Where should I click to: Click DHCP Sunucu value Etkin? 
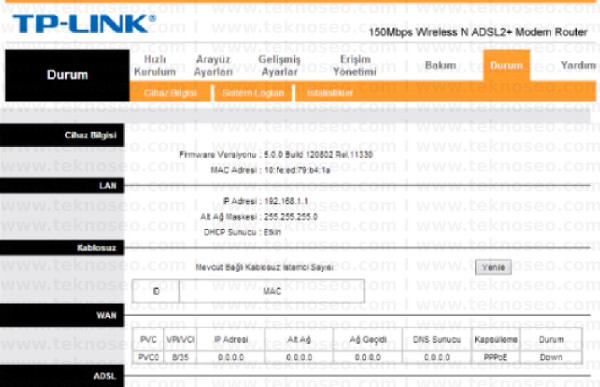[x=272, y=232]
